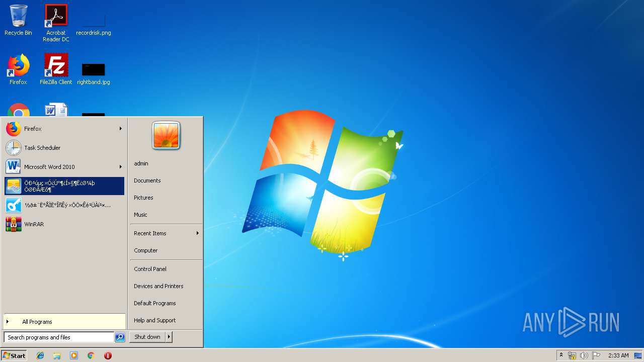Open the admin user folder
The height and width of the screenshot is (362, 644).
point(166,163)
